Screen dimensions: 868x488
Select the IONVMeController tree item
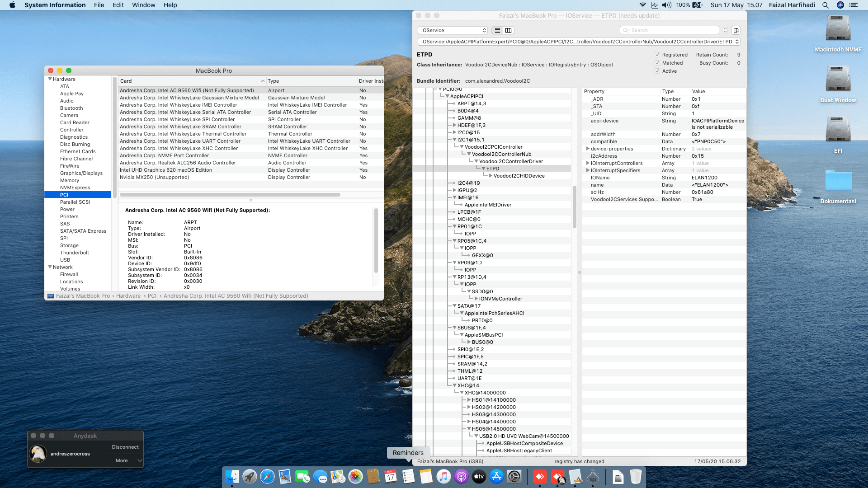500,299
